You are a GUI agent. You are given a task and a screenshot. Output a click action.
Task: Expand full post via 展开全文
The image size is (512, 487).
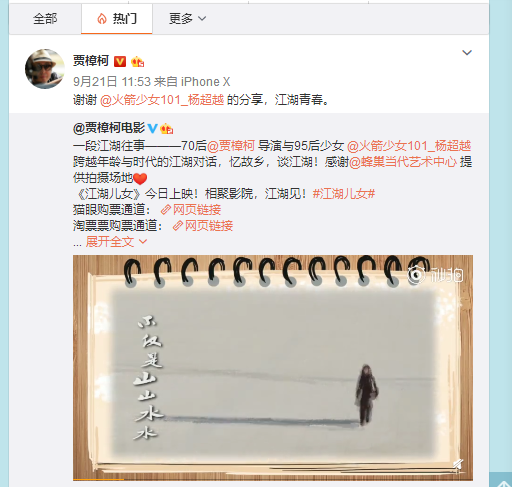[116, 242]
